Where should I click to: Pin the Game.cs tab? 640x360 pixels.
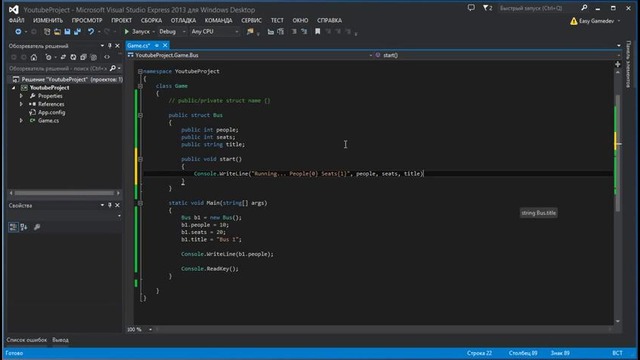(157, 45)
